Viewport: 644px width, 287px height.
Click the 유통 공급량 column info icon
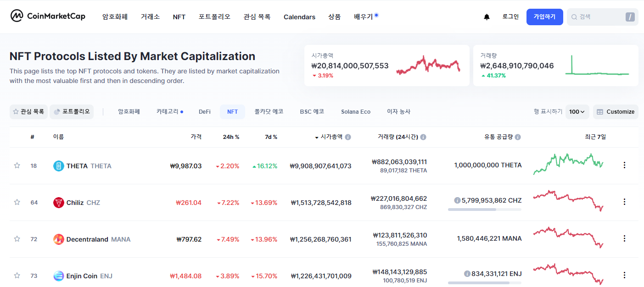(x=518, y=137)
